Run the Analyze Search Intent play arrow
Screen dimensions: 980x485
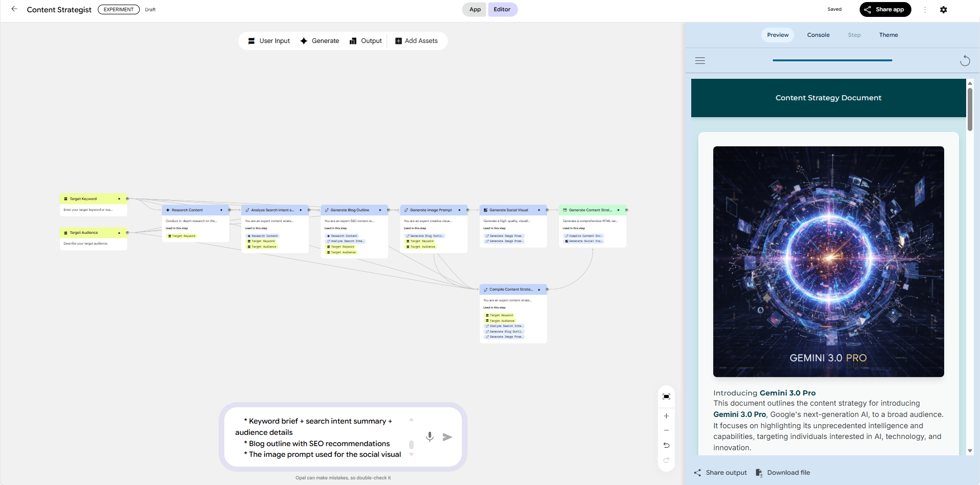coord(301,210)
